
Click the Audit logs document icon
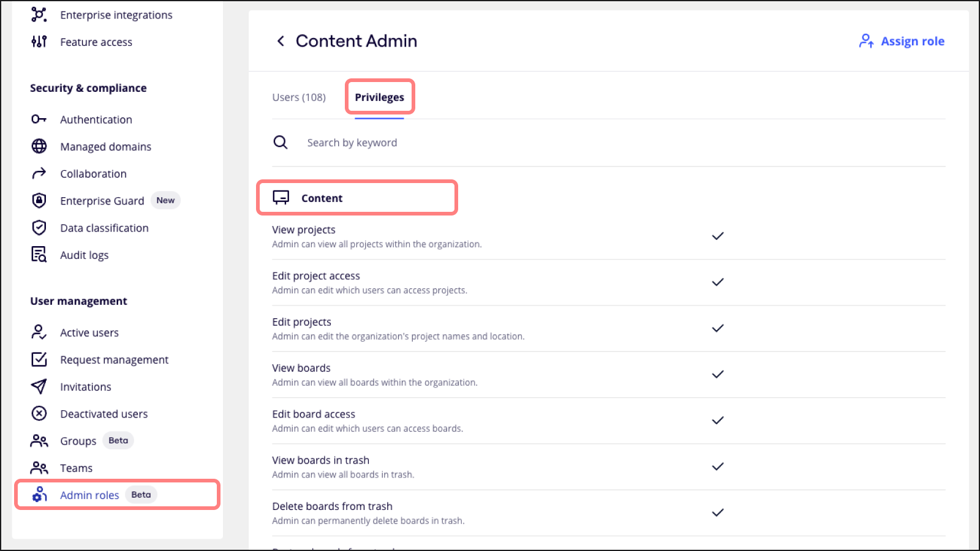(39, 254)
